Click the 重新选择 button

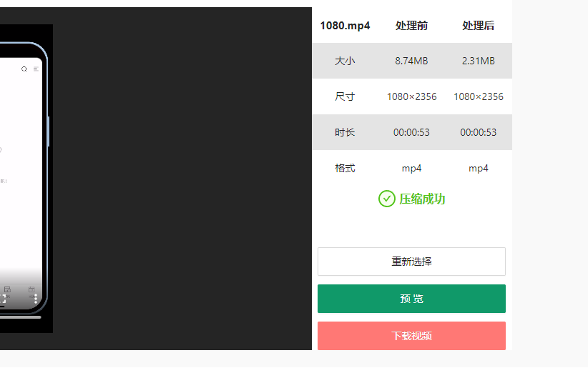(411, 262)
